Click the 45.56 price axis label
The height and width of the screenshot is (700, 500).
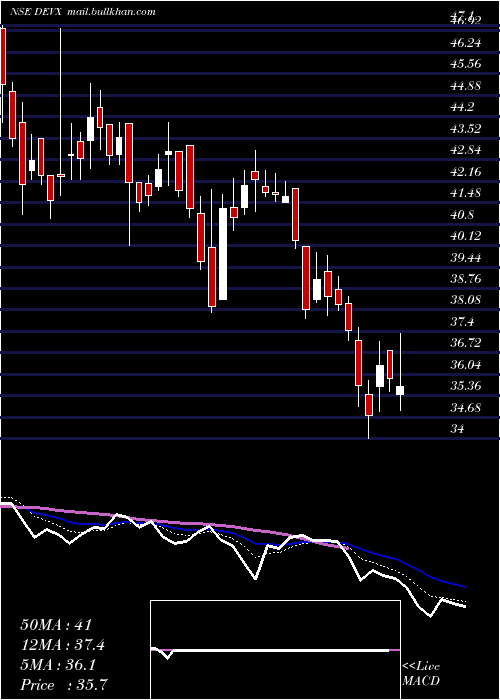(x=464, y=64)
